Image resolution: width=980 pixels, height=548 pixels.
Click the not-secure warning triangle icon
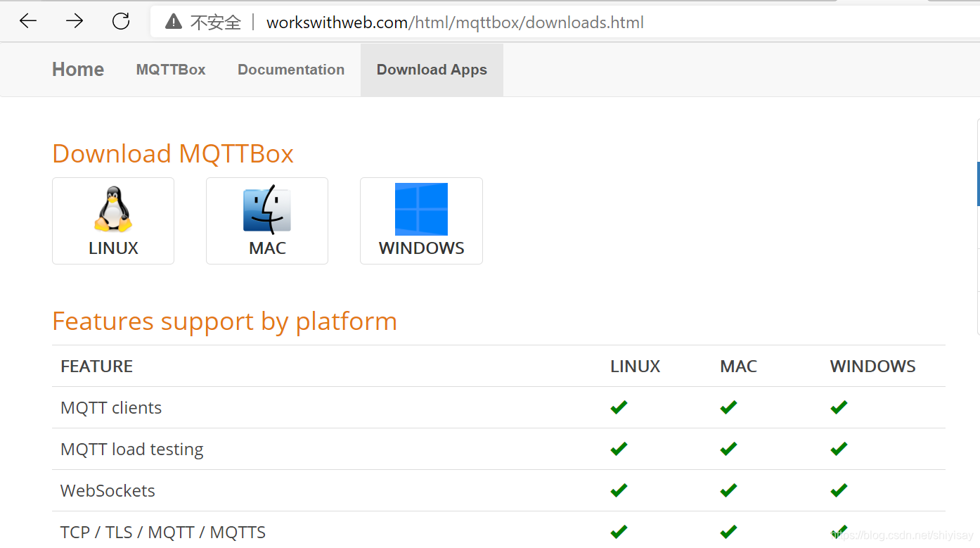click(x=174, y=22)
